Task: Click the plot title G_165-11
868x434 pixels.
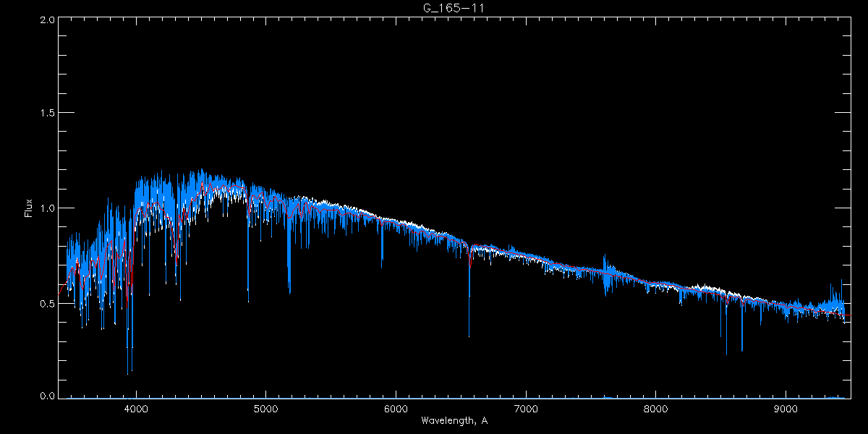Action: pos(453,8)
